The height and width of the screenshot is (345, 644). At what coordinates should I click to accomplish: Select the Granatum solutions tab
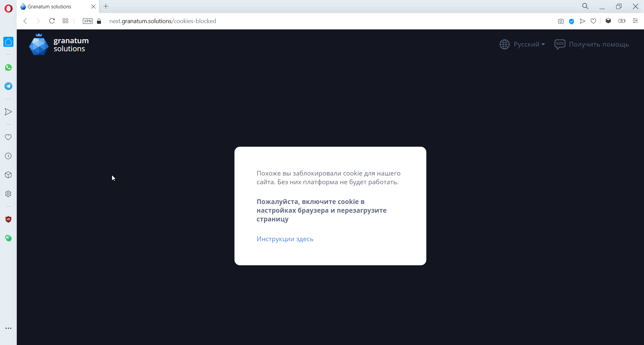(x=58, y=7)
